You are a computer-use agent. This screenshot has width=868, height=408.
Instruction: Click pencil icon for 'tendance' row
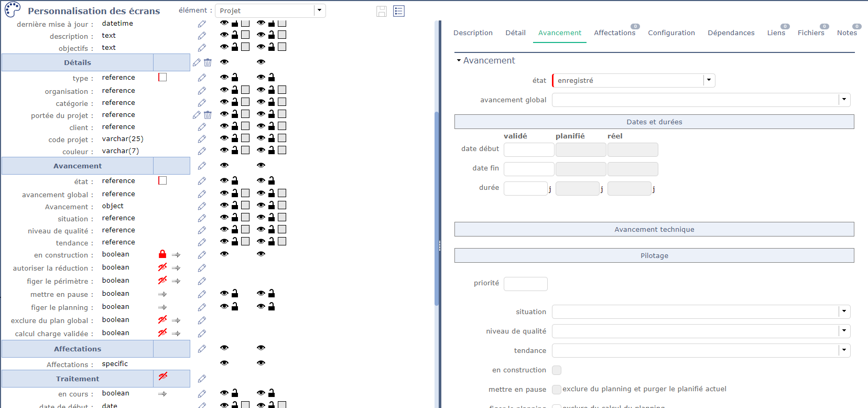pyautogui.click(x=202, y=242)
